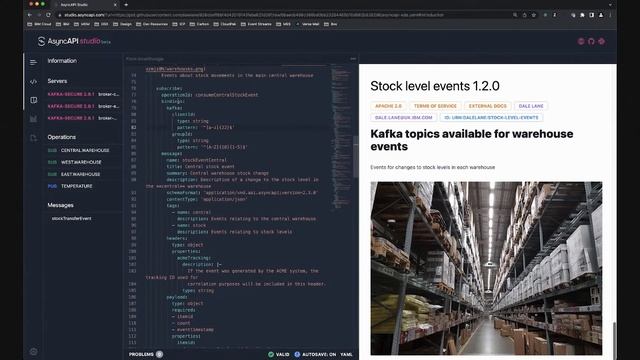Select the third KAFKA-SECURE server entry
640x360 pixels.
83,118
